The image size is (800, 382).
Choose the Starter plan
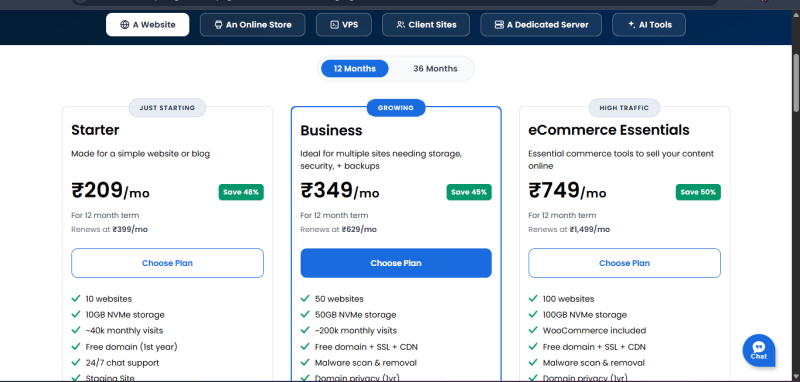click(167, 263)
